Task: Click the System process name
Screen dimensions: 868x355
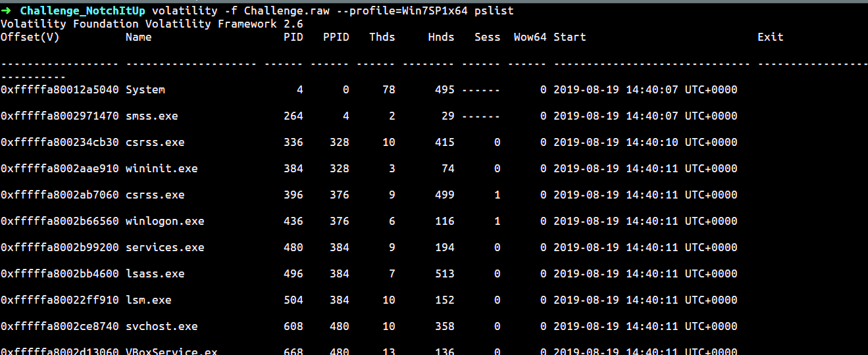Action: [x=145, y=90]
